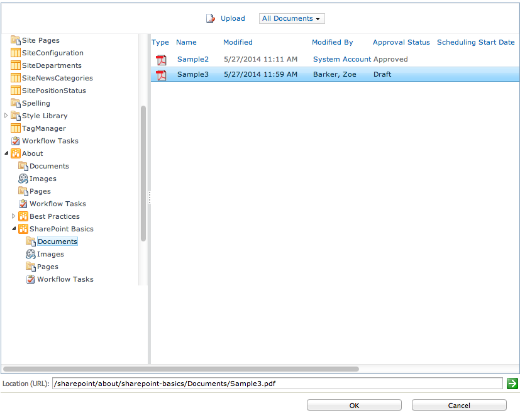Click the Spelling library icon
Screen dimensions: 520x420
(16, 103)
